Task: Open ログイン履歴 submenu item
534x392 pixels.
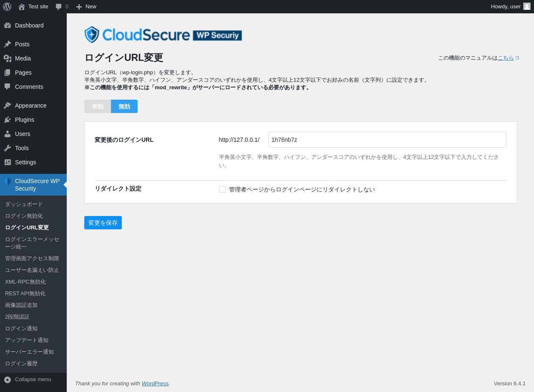Action: coord(33,364)
